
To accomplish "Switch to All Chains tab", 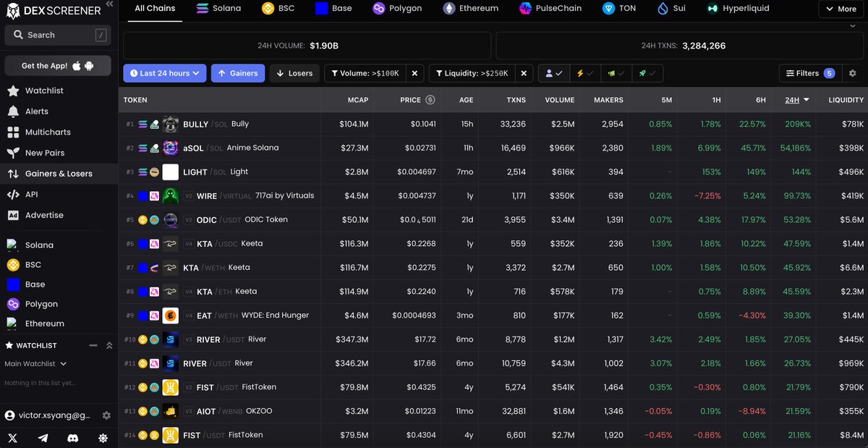I will tap(156, 8).
